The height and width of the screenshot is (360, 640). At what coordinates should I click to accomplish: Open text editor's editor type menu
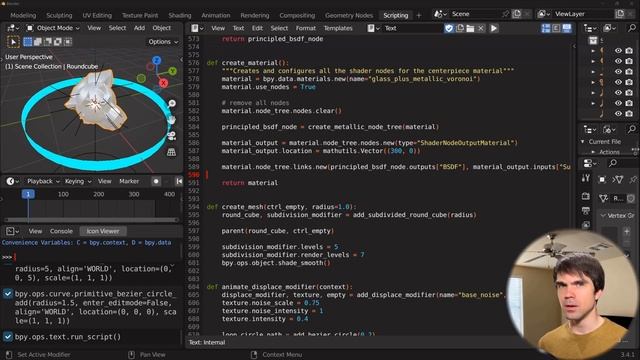[x=197, y=28]
